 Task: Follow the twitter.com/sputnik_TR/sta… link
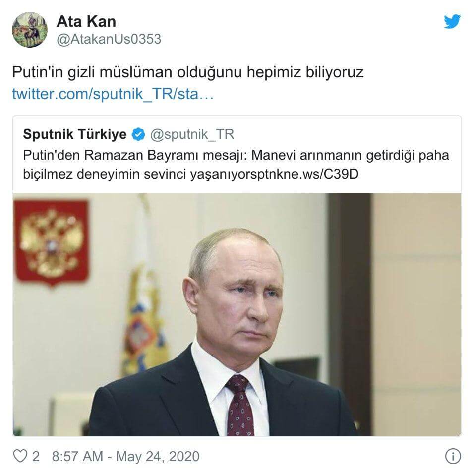click(113, 94)
